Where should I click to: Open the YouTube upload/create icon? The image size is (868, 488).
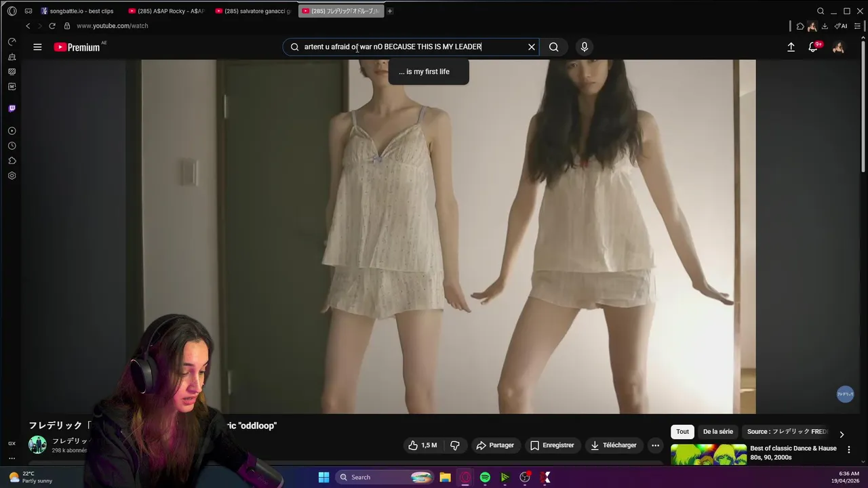click(x=791, y=47)
